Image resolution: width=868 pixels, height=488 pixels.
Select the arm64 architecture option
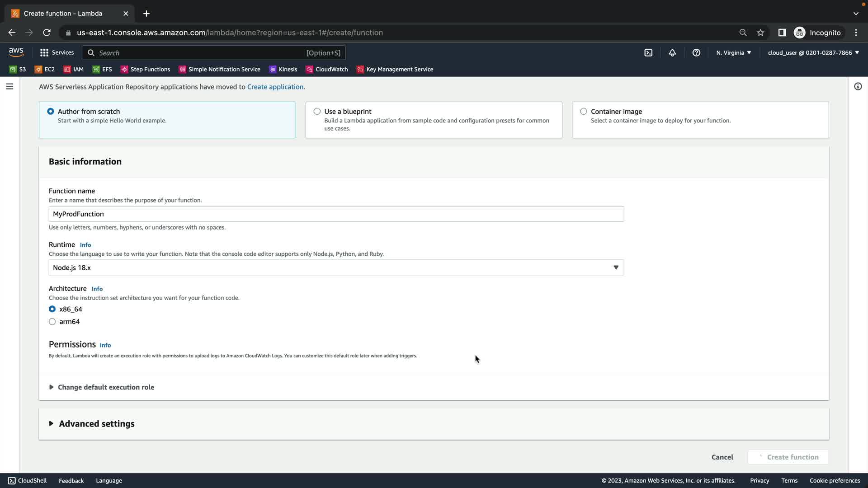pyautogui.click(x=52, y=322)
